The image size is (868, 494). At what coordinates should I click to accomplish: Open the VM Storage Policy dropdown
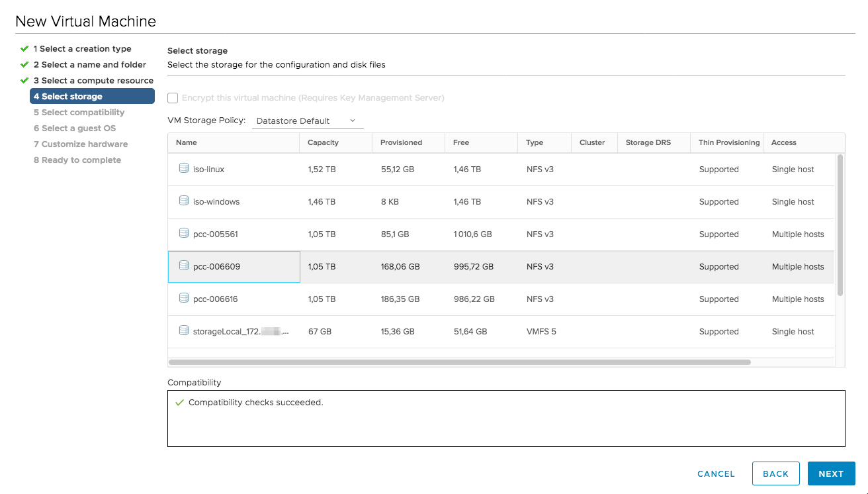306,121
